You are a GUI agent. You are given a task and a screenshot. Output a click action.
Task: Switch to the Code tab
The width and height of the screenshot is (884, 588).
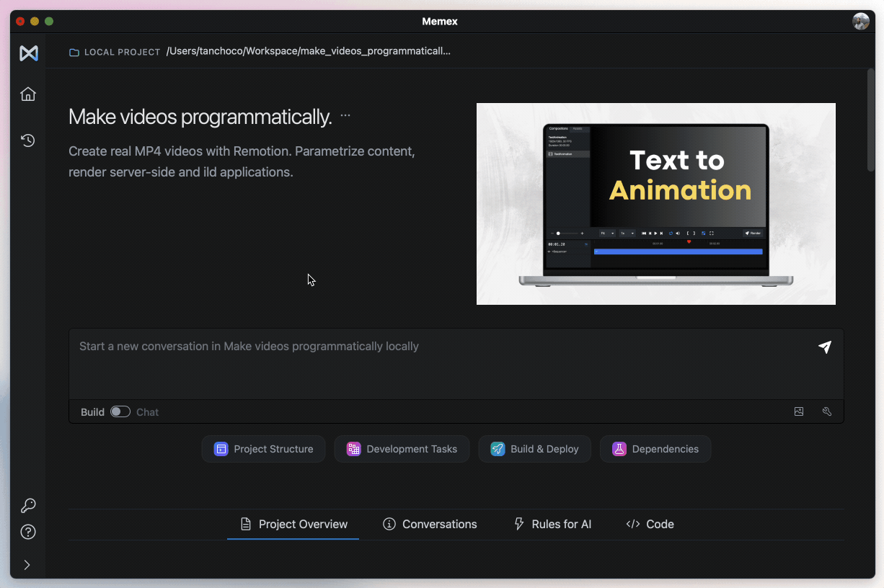tap(650, 525)
